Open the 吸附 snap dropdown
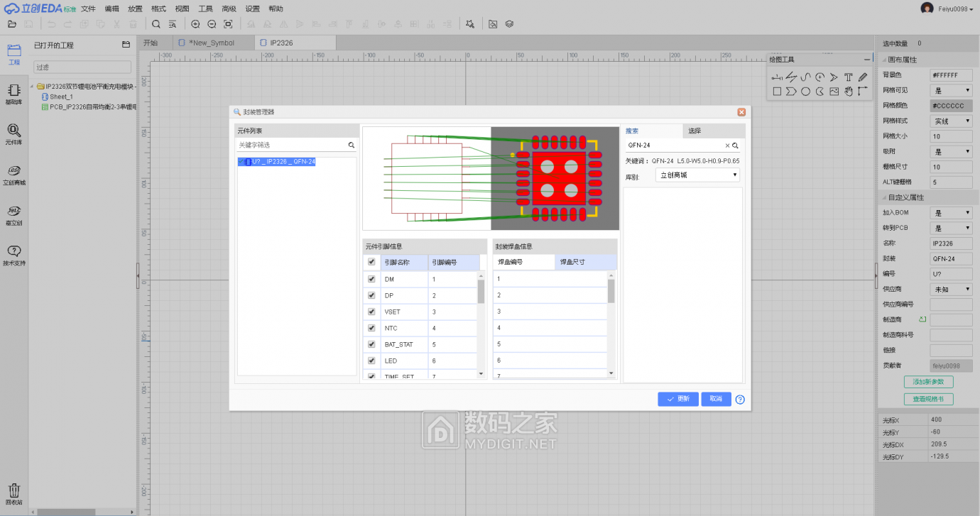This screenshot has width=980, height=516. coord(952,152)
